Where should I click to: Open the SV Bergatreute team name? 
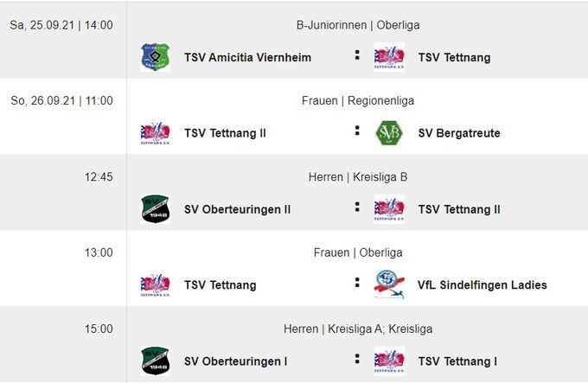pos(458,133)
